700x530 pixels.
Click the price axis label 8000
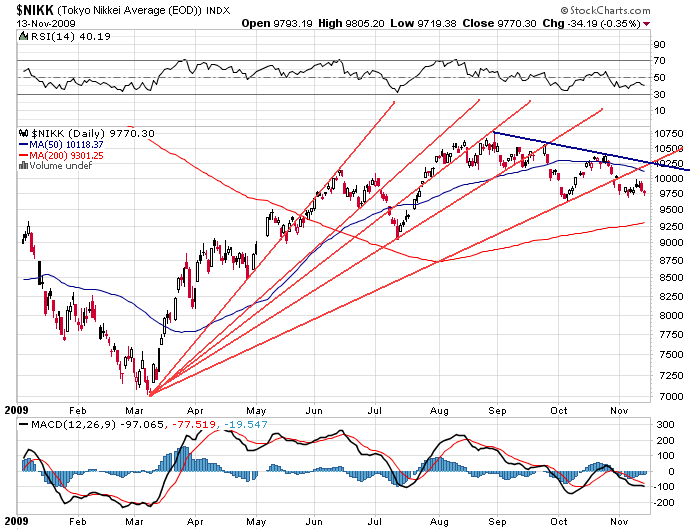coord(671,315)
